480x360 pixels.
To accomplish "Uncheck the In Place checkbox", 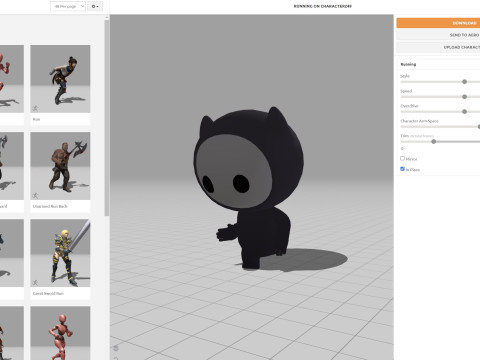I will point(402,169).
